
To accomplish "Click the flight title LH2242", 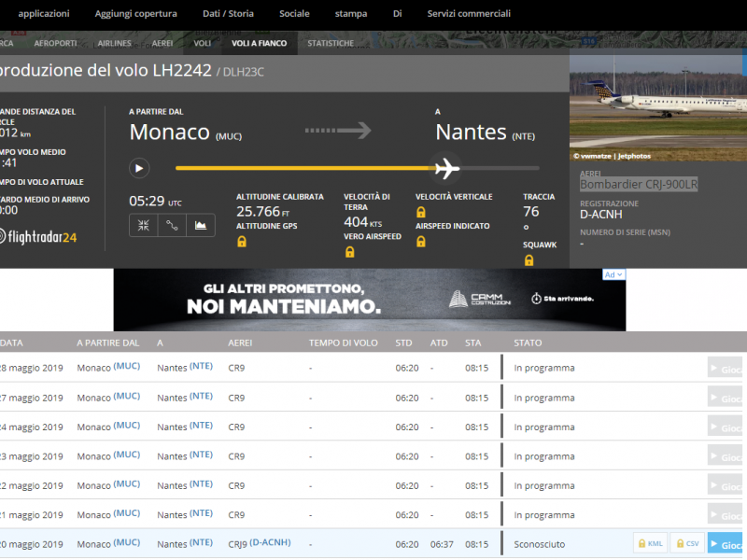I will pos(182,71).
